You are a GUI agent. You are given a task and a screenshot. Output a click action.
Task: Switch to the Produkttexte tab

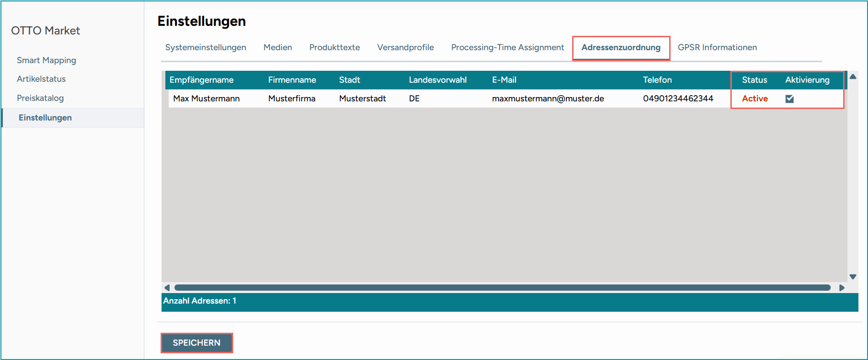tap(335, 47)
